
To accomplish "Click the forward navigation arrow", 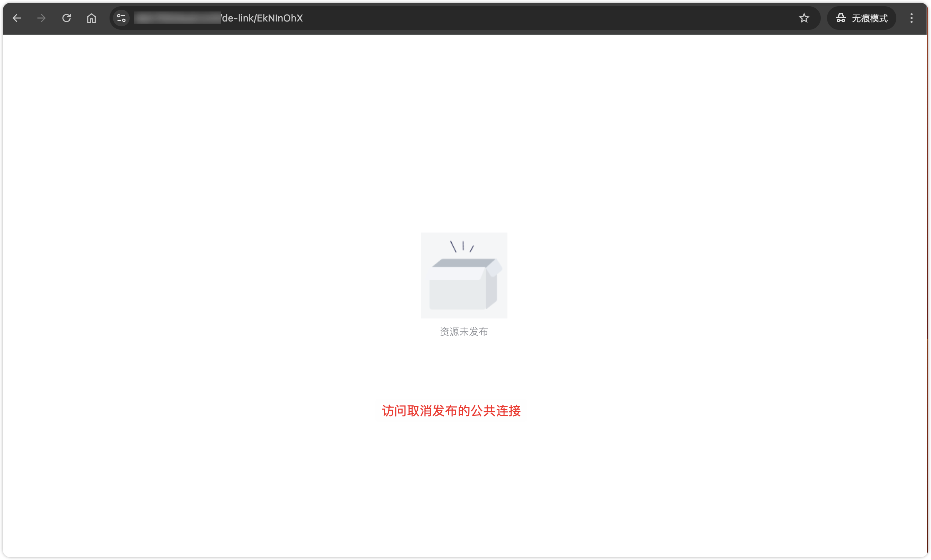I will 42,18.
